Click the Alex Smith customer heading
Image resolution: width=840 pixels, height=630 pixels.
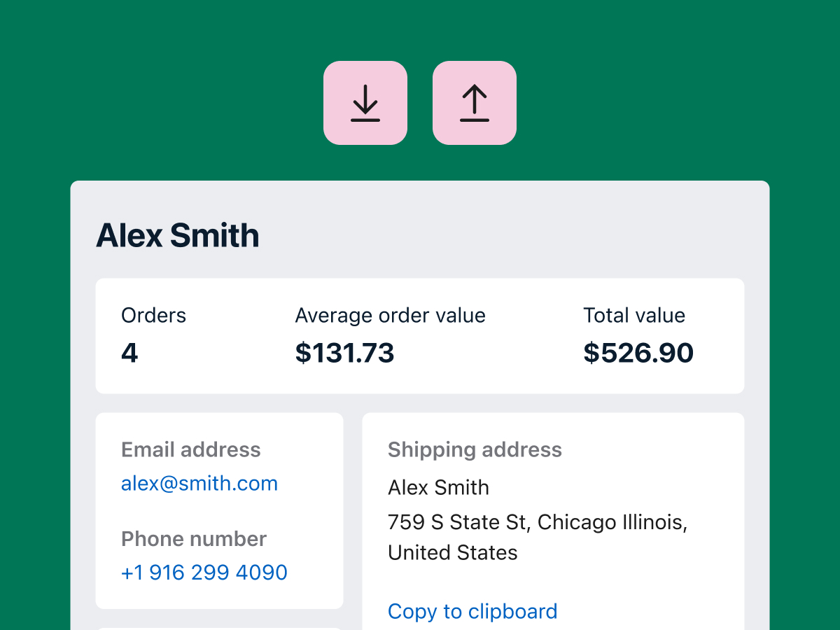[178, 235]
